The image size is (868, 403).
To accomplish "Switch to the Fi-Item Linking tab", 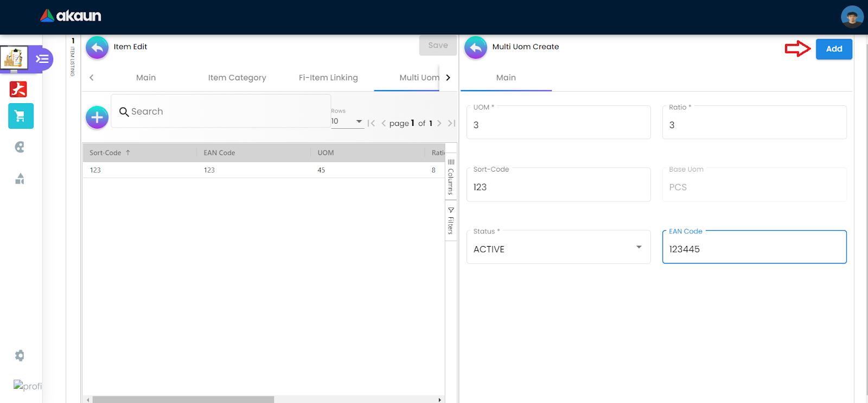I will tap(328, 78).
